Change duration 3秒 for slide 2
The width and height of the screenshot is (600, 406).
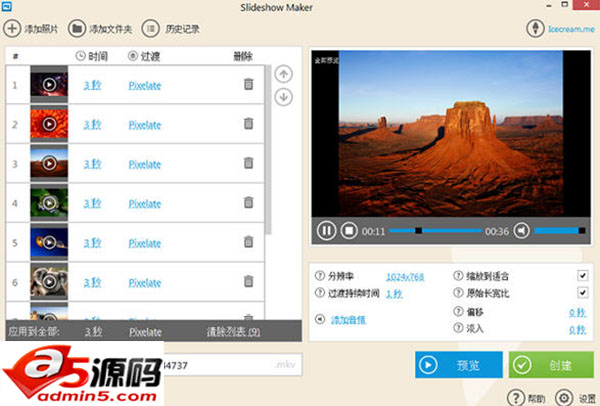coord(93,124)
